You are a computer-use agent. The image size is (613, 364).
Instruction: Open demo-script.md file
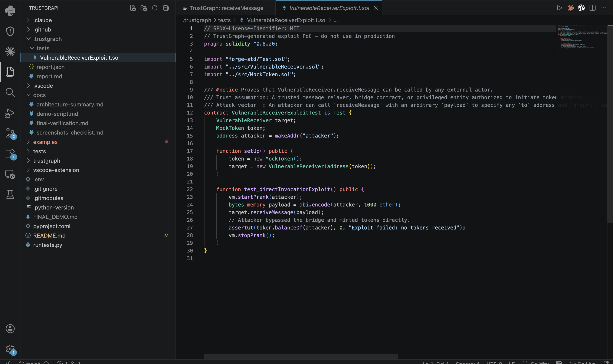coord(98,114)
